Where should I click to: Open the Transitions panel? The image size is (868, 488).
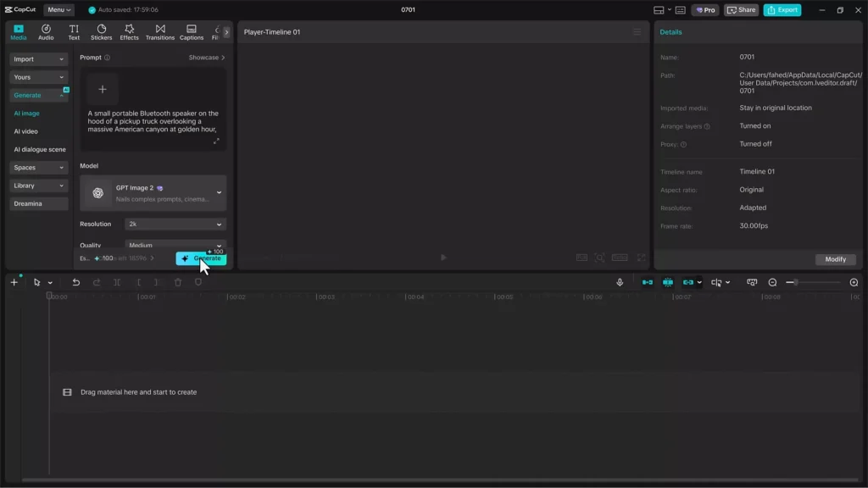tap(160, 32)
